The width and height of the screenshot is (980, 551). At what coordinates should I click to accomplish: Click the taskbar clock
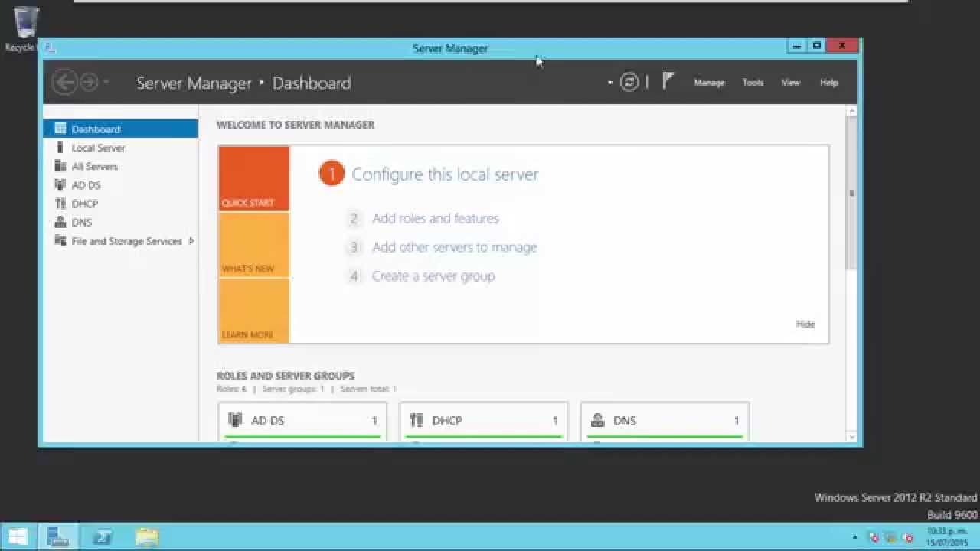pos(947,536)
